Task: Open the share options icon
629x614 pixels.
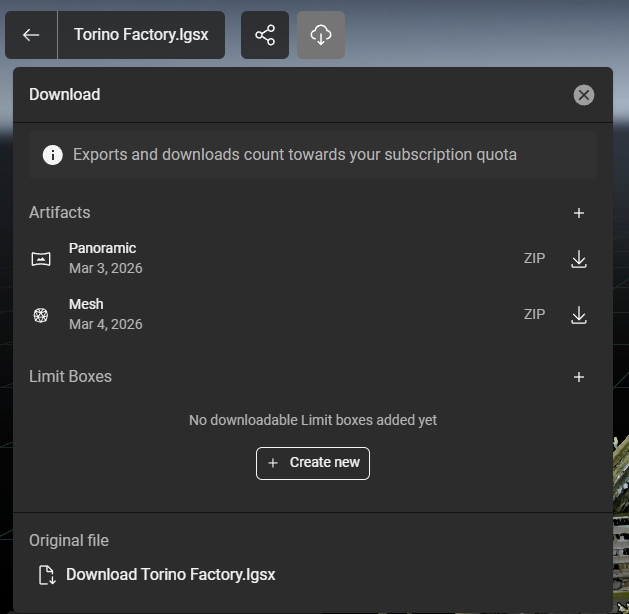Action: (x=265, y=35)
